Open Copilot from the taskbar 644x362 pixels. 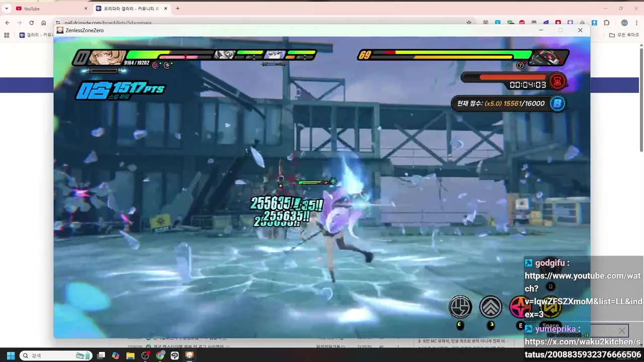point(116,355)
